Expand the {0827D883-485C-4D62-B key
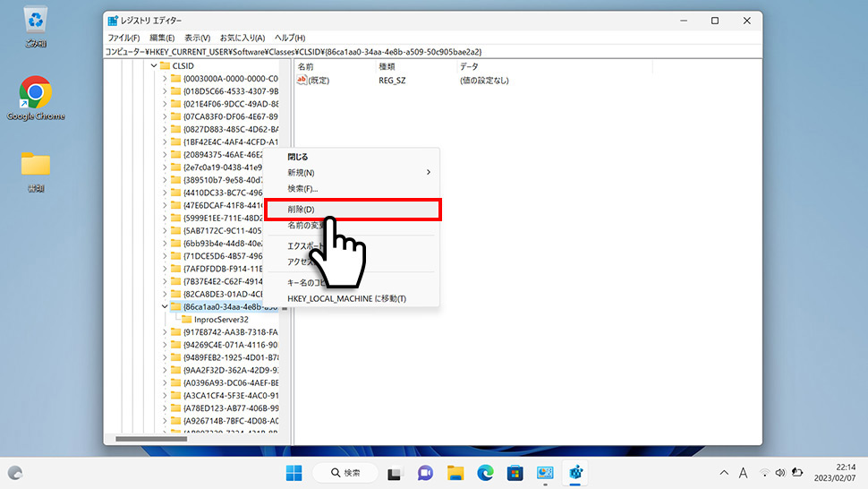Screen dimensions: 868x489 point(165,130)
